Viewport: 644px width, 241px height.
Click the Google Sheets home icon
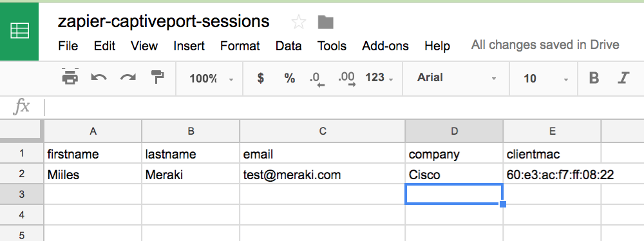(19, 32)
